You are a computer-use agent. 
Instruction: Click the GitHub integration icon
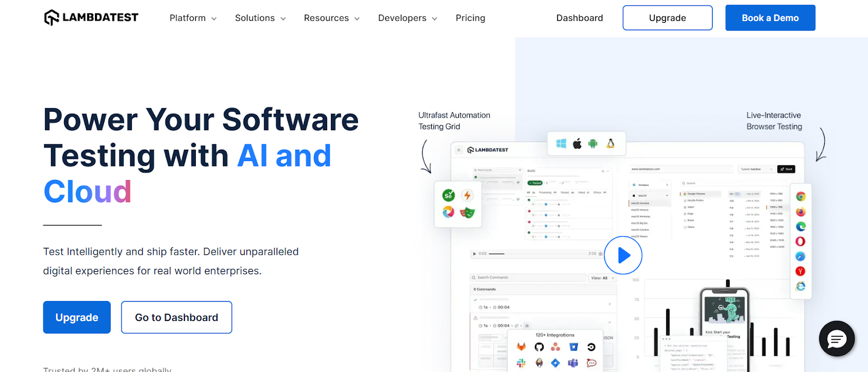tap(539, 347)
